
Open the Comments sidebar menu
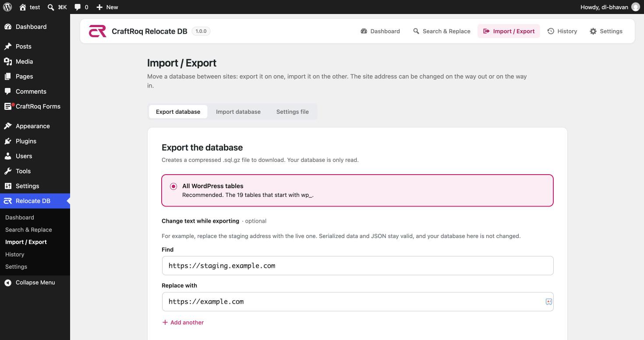tap(35, 91)
